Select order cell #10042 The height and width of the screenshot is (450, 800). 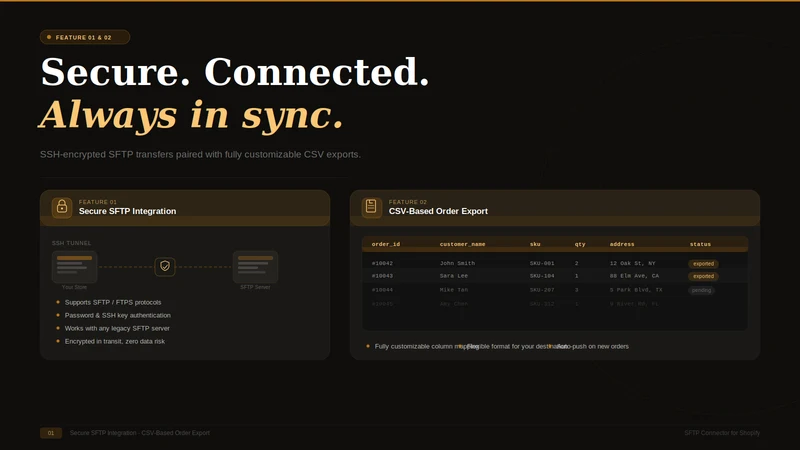382,263
